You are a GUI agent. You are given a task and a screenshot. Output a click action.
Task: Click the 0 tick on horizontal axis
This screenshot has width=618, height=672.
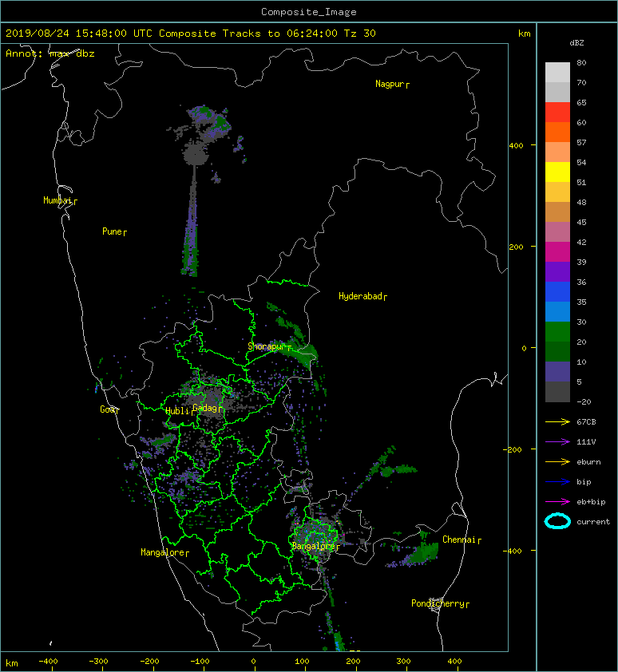(x=253, y=662)
